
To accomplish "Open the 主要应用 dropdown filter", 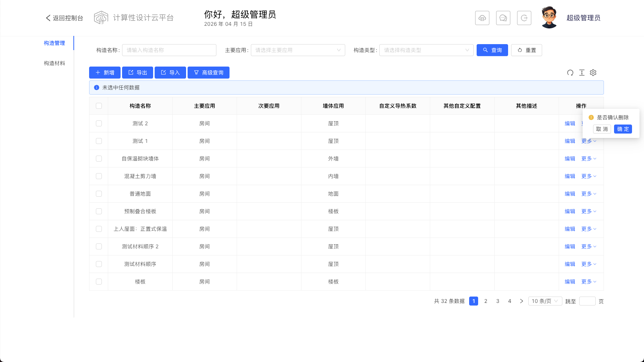I will click(x=298, y=50).
